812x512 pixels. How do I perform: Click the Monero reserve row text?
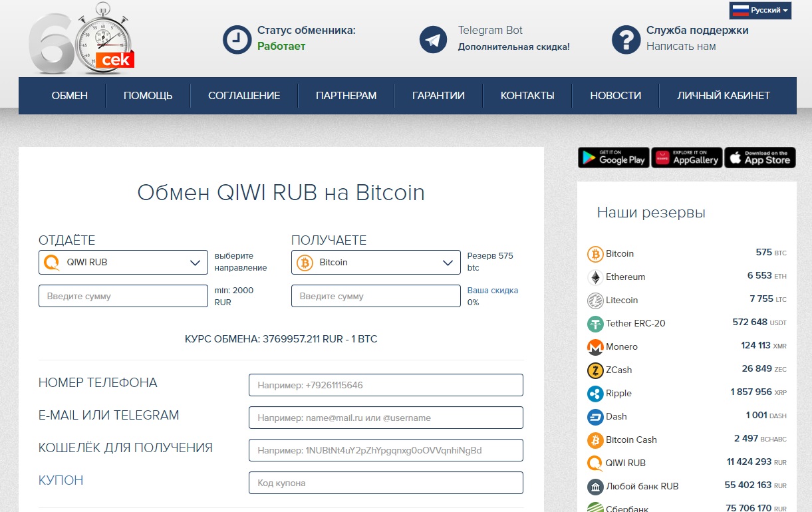622,347
